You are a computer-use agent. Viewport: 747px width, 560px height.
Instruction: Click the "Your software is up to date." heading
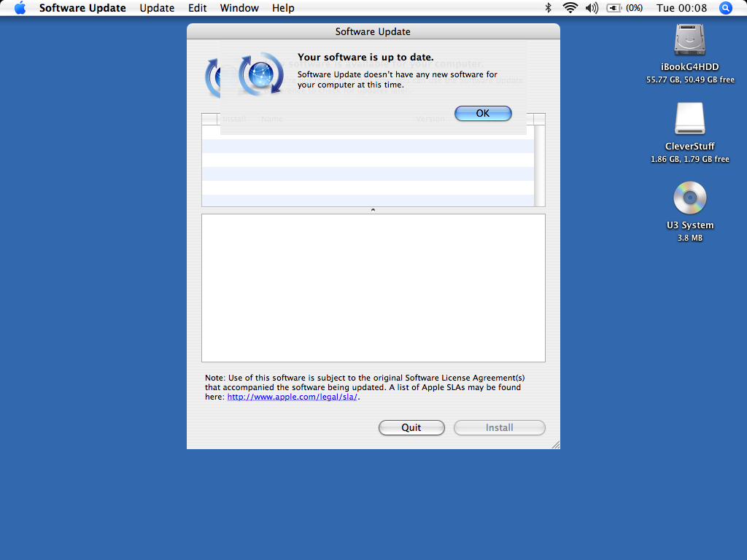[365, 57]
